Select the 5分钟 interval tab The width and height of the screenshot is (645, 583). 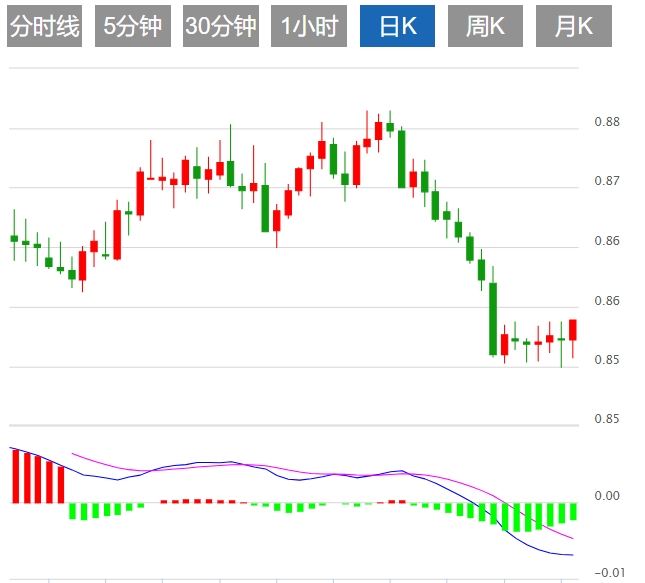132,26
